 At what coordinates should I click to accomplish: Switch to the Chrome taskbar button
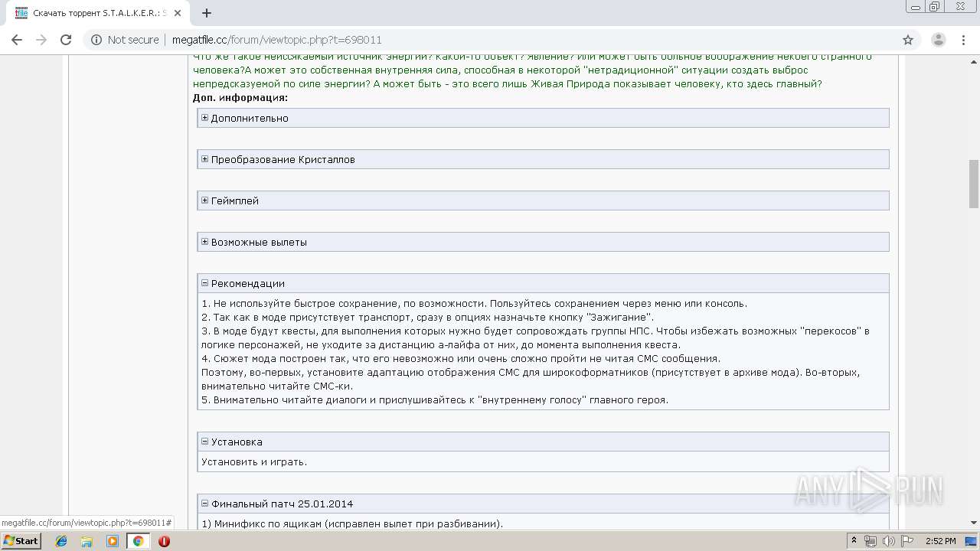[138, 541]
